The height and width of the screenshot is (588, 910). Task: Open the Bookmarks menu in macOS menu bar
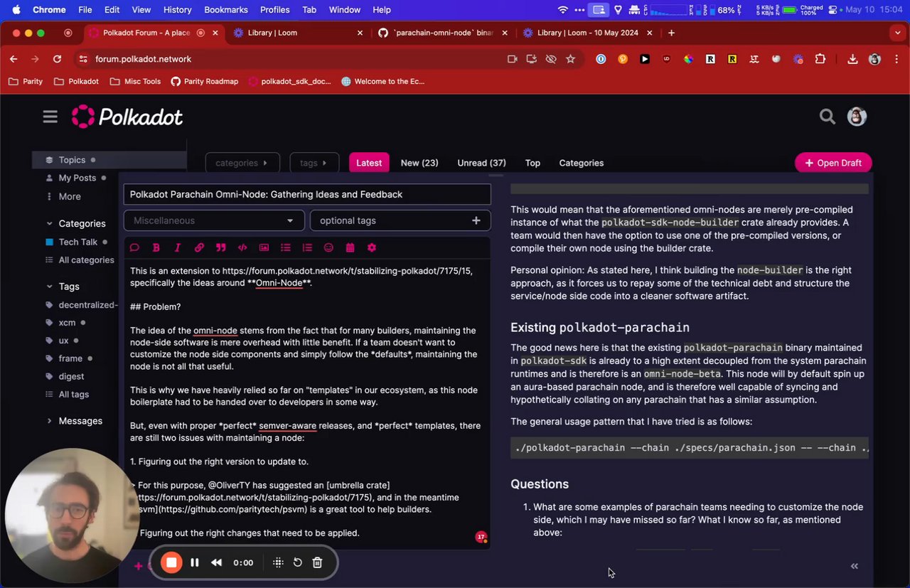click(x=226, y=10)
